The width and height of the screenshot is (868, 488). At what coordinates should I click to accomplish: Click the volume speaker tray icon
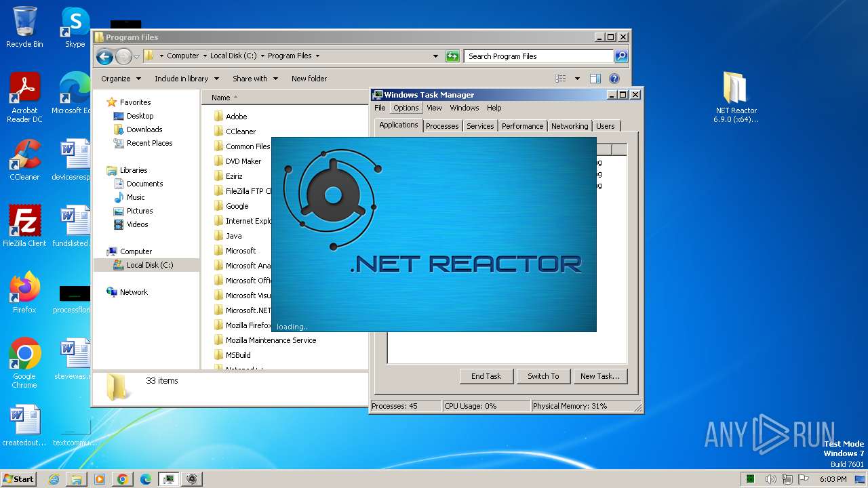(770, 479)
